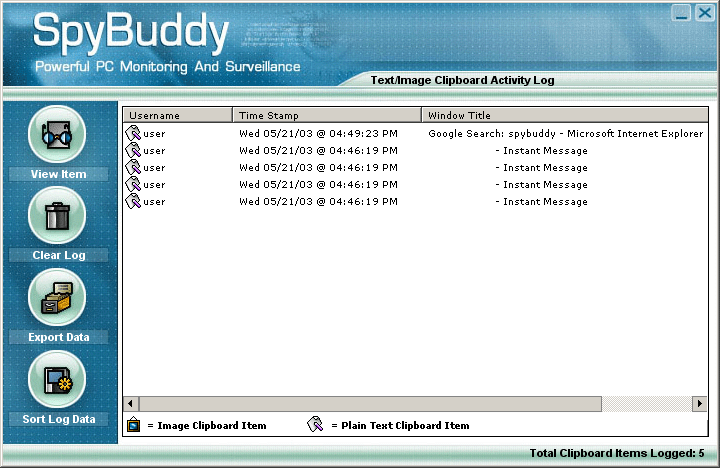Click the Image Clipboard Item legend icon

(x=133, y=425)
